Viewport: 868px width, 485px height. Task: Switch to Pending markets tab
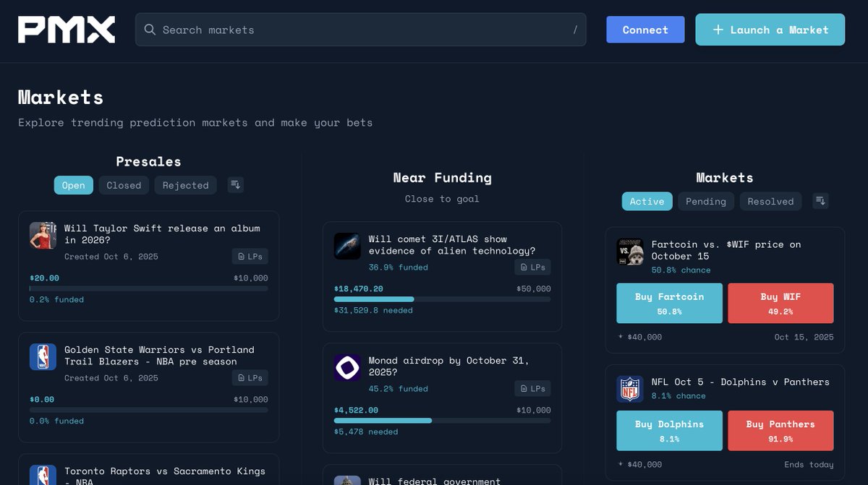[705, 201]
